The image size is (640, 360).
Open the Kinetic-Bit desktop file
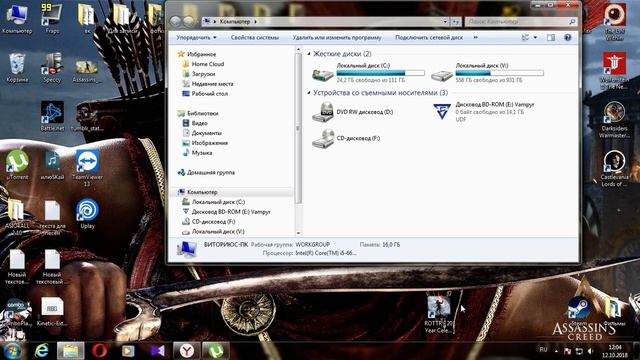[x=52, y=312]
